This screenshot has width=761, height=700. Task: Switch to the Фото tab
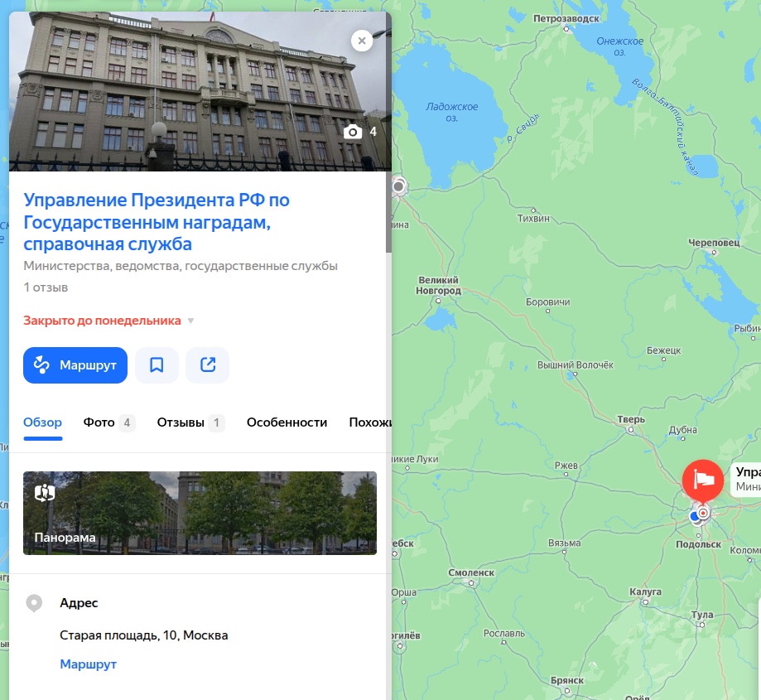pos(108,422)
